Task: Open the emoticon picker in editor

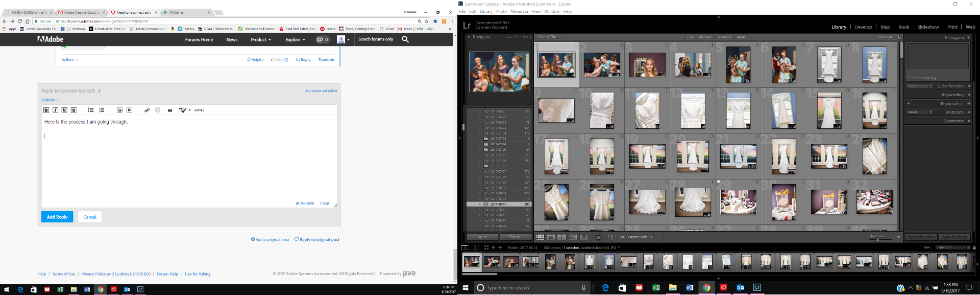Action: pos(158,110)
